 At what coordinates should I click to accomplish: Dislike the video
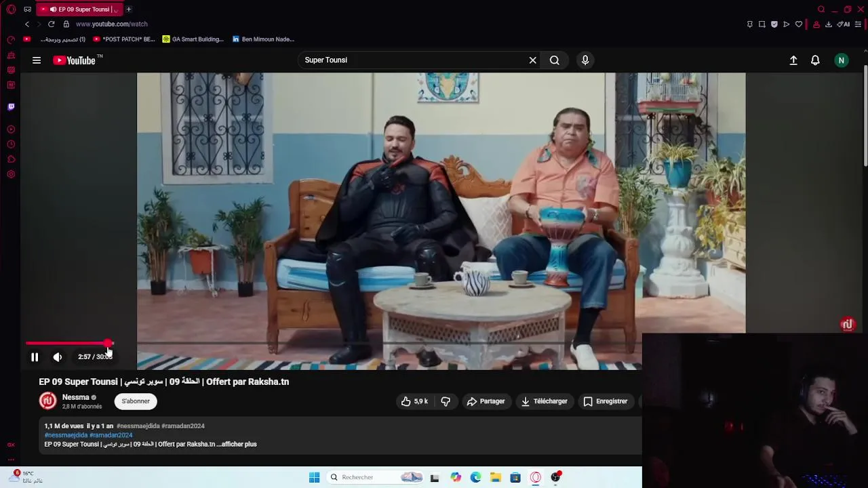click(446, 401)
